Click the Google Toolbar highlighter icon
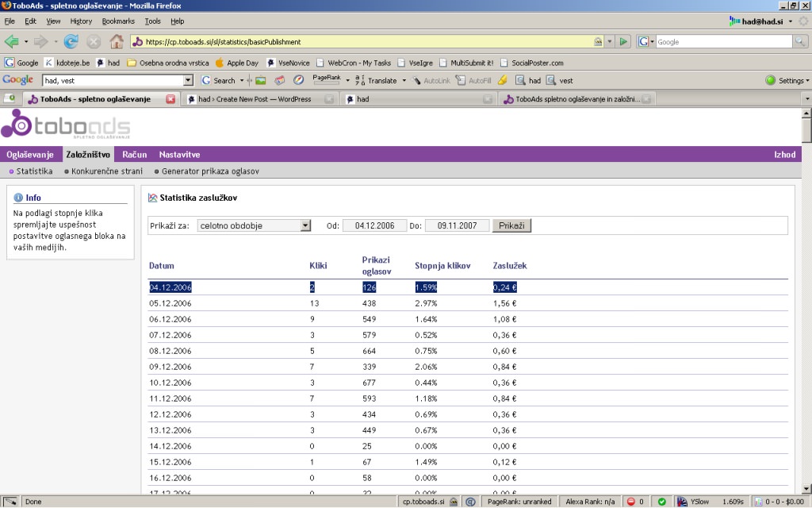The image size is (812, 508). click(x=502, y=80)
